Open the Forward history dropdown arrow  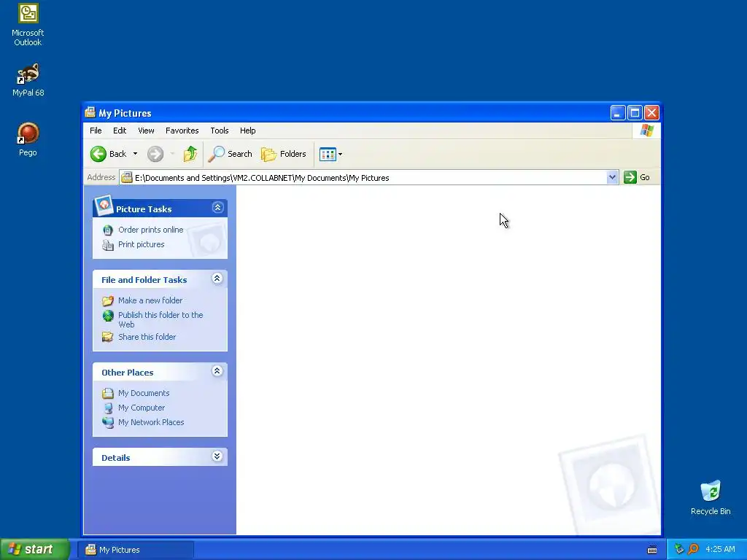coord(172,154)
